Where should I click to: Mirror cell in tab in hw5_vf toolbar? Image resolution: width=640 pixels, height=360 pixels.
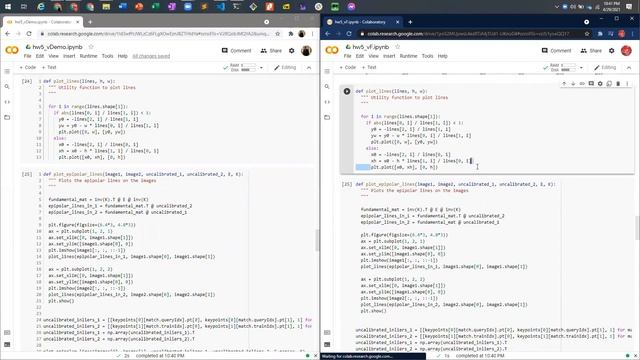pyautogui.click(x=609, y=84)
